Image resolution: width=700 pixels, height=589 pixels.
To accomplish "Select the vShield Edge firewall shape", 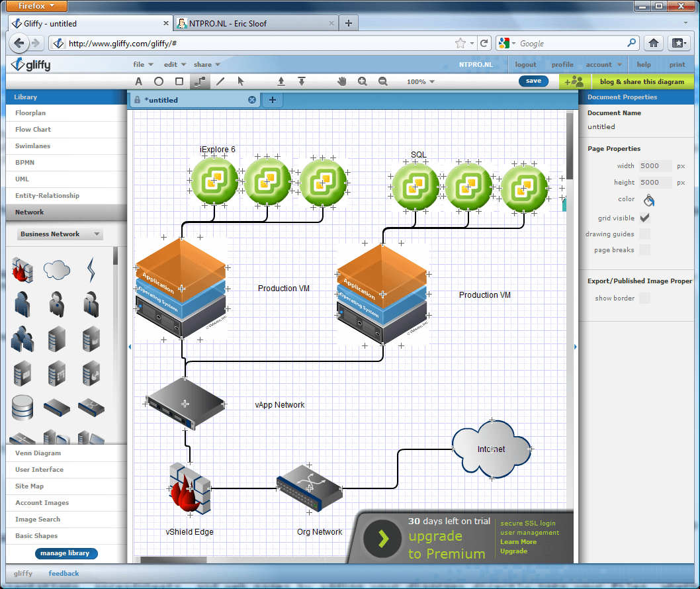I will [190, 488].
